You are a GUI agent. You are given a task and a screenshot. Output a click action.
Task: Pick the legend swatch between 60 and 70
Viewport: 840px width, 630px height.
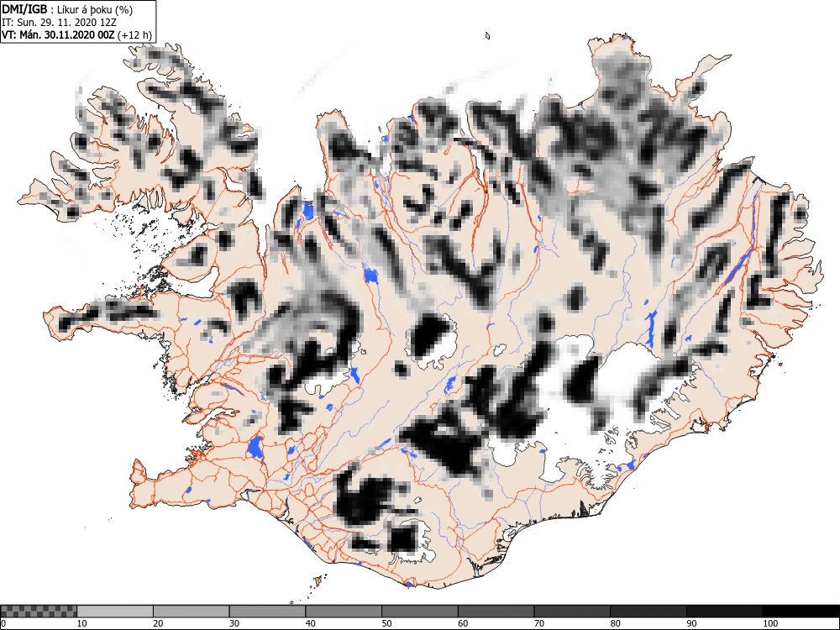[x=496, y=612]
